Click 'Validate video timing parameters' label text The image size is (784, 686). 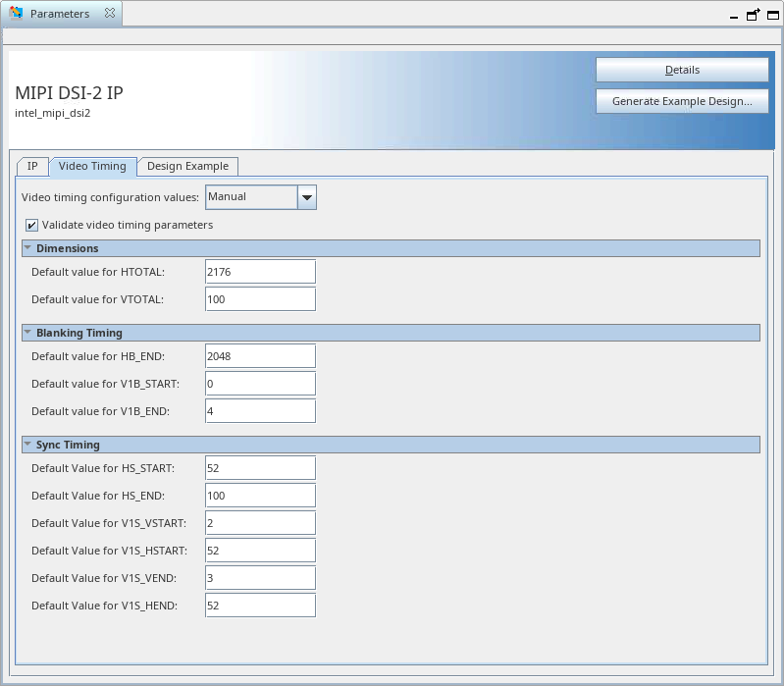pos(128,225)
